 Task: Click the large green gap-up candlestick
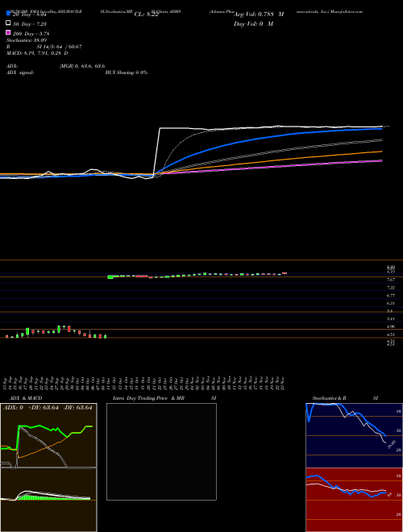pos(110,276)
